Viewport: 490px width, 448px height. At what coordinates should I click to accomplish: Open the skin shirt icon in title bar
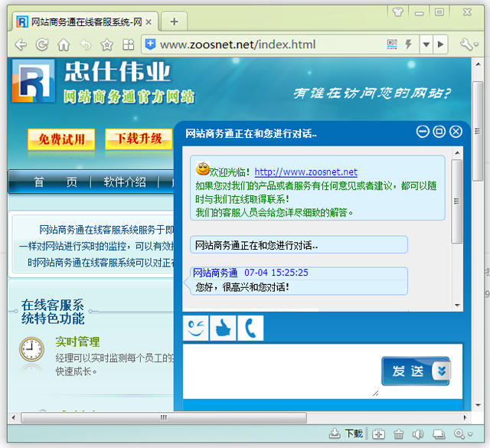pyautogui.click(x=398, y=12)
